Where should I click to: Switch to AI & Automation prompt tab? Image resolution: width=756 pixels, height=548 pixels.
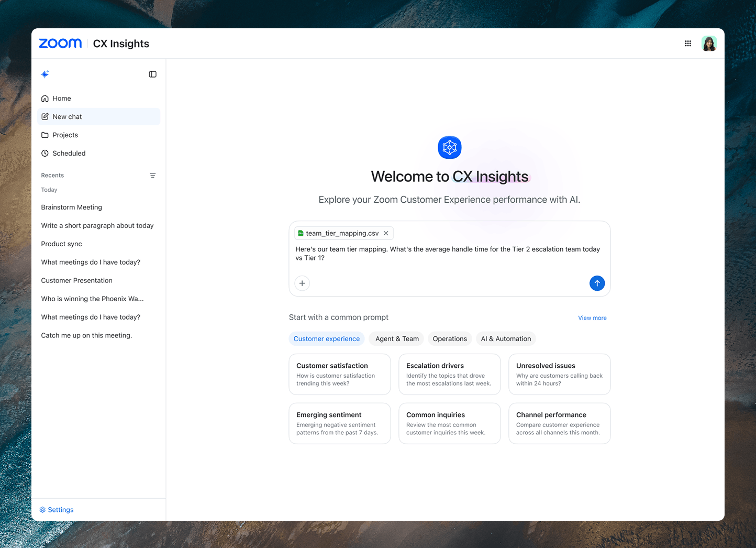click(506, 339)
